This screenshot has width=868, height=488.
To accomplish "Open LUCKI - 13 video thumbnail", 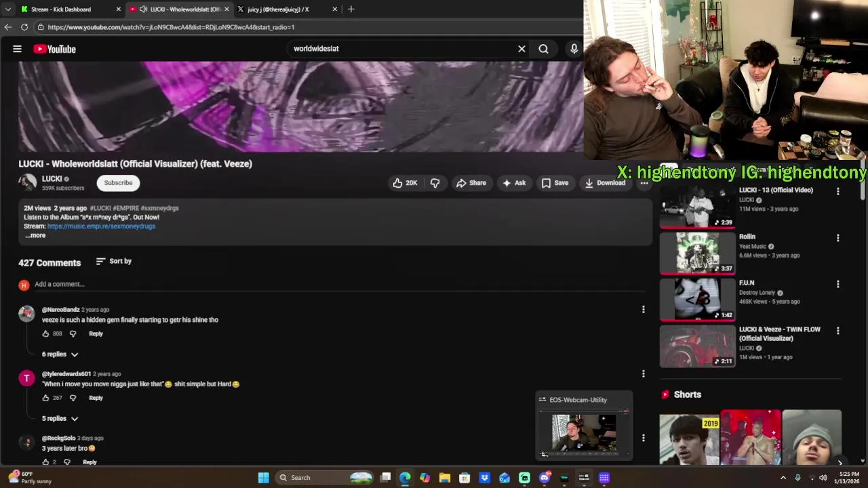I will (697, 207).
